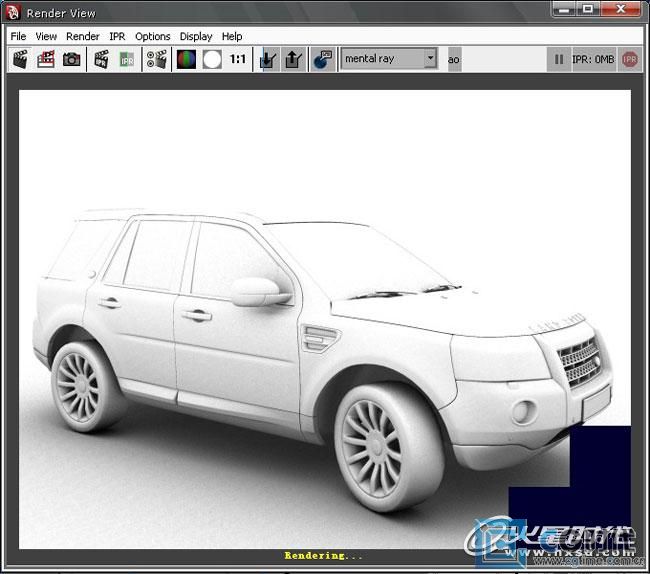Click the Redo previous IPR render icon
This screenshot has width=650, height=574.
pos(101,59)
